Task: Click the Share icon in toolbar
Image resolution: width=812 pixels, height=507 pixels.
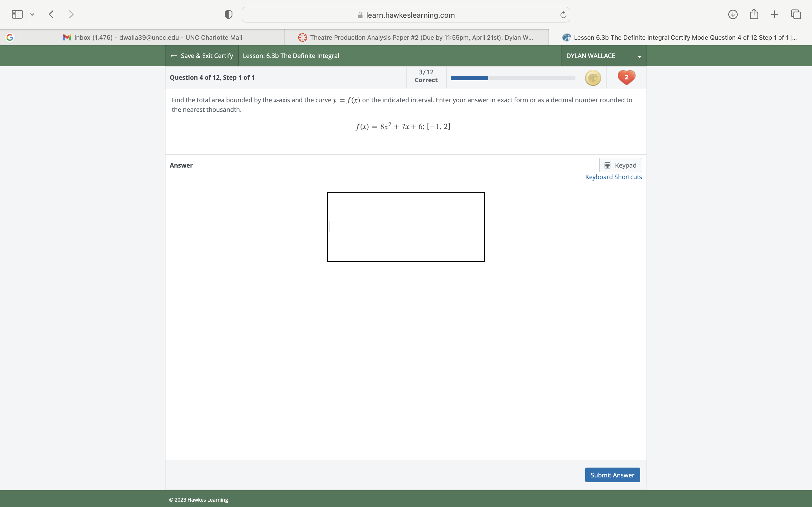Action: (754, 14)
